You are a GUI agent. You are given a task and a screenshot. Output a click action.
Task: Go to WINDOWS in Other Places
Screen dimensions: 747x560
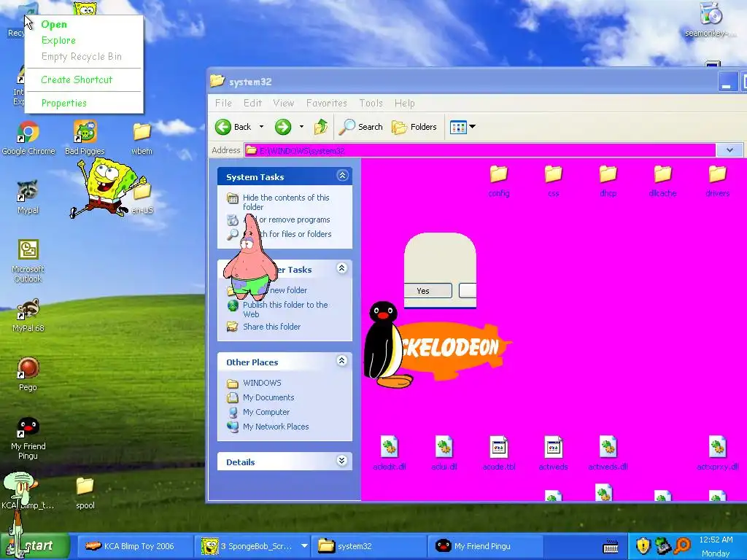coord(262,383)
